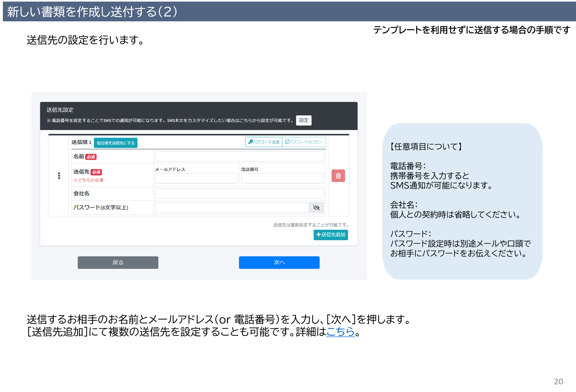Click the 名前 input field
Viewport: 576px width, 392px height.
[239, 157]
